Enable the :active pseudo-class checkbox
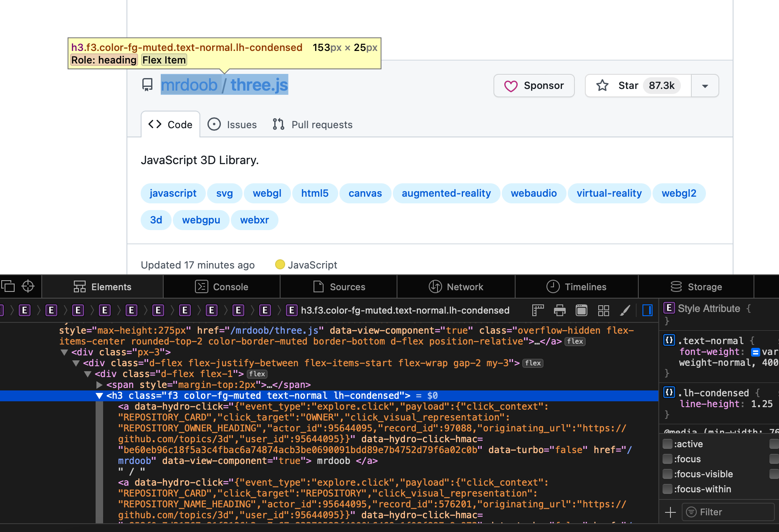779x532 pixels. (x=668, y=444)
